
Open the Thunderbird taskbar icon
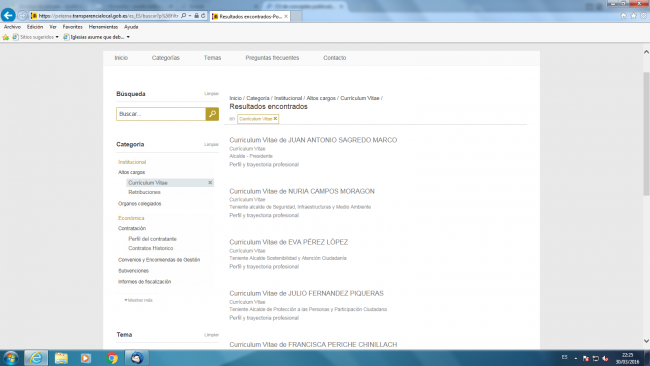(137, 358)
